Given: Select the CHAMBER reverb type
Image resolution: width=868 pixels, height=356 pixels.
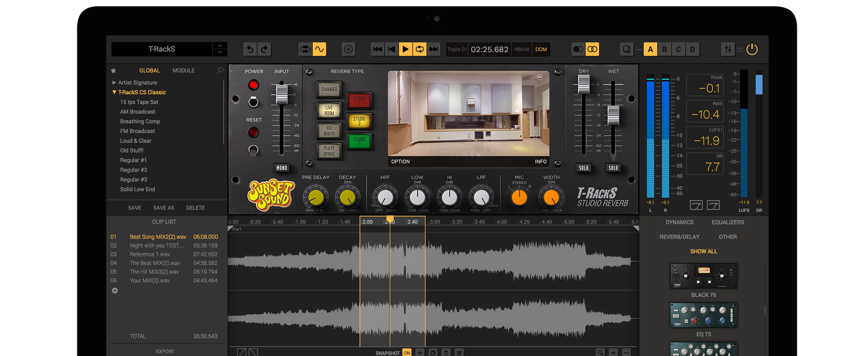Looking at the screenshot, I should coord(329,89).
